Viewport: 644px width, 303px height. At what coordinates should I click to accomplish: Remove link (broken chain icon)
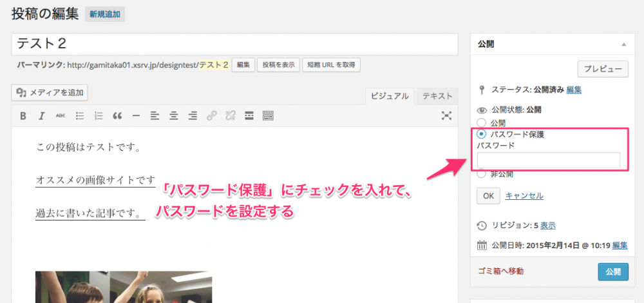point(230,116)
